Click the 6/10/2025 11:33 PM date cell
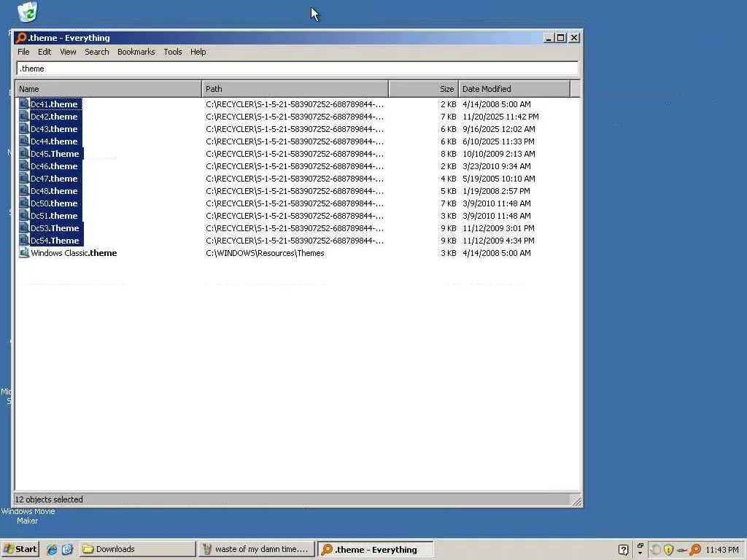This screenshot has height=560, width=747. [498, 141]
